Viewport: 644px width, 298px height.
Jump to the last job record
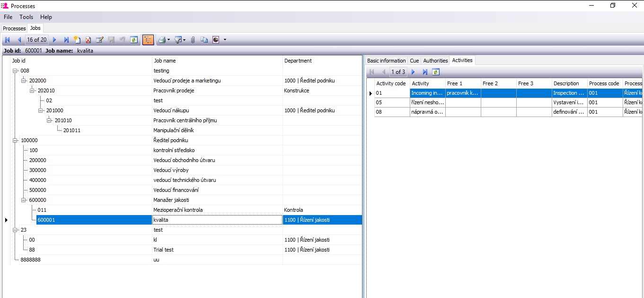point(66,40)
